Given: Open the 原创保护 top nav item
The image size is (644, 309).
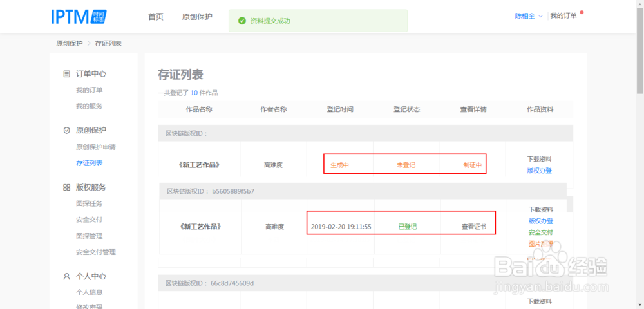Looking at the screenshot, I should [x=197, y=17].
